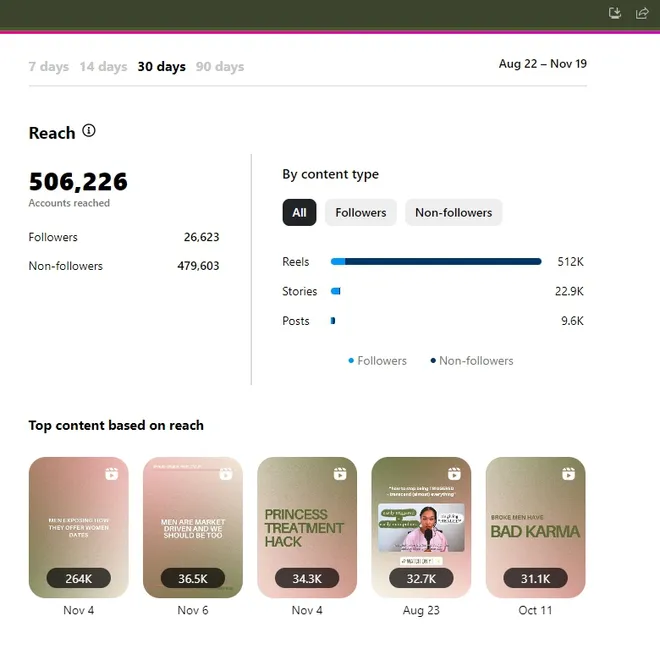Open the Princess Treatment Hack reel
660x660 pixels.
coord(307,527)
